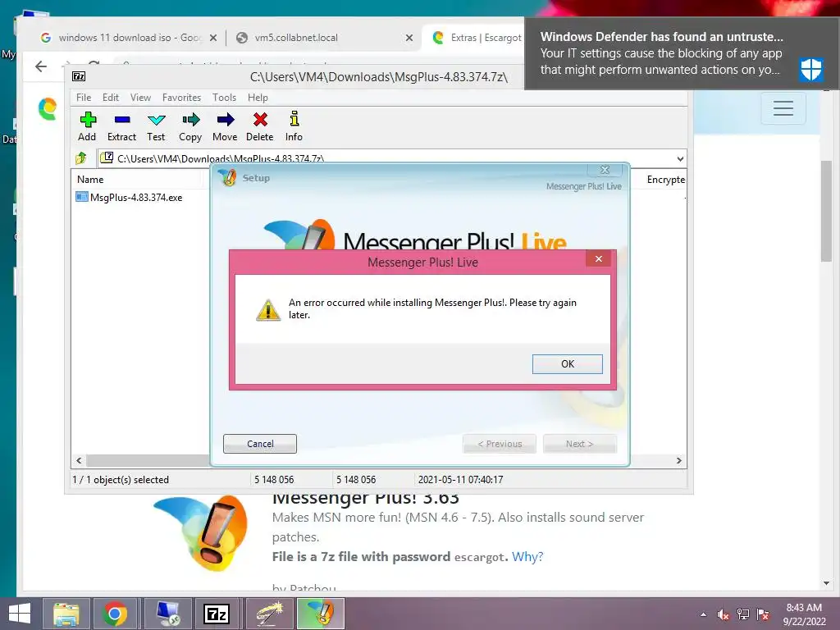Open the Help menu in 7-Zip
The image size is (840, 630).
click(x=258, y=98)
